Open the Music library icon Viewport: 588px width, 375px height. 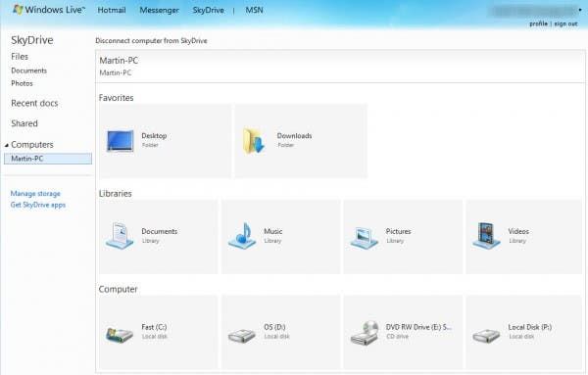pyautogui.click(x=242, y=236)
